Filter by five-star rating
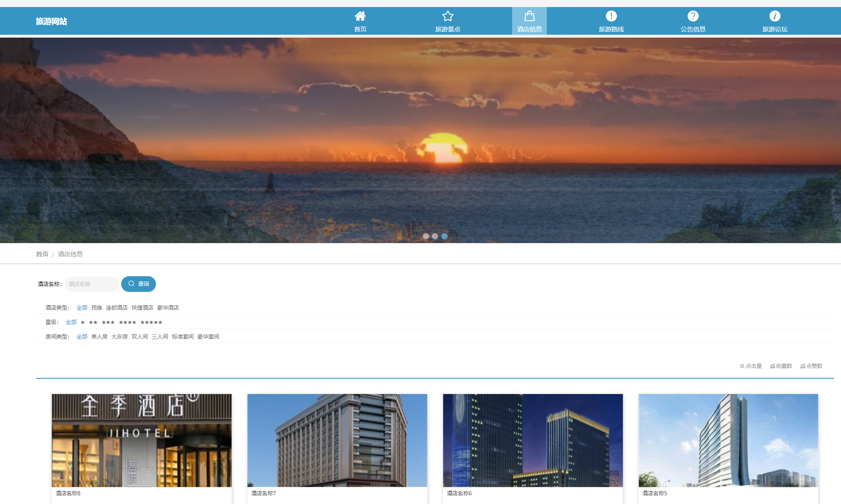Screen dimensions: 841x504 (x=151, y=322)
